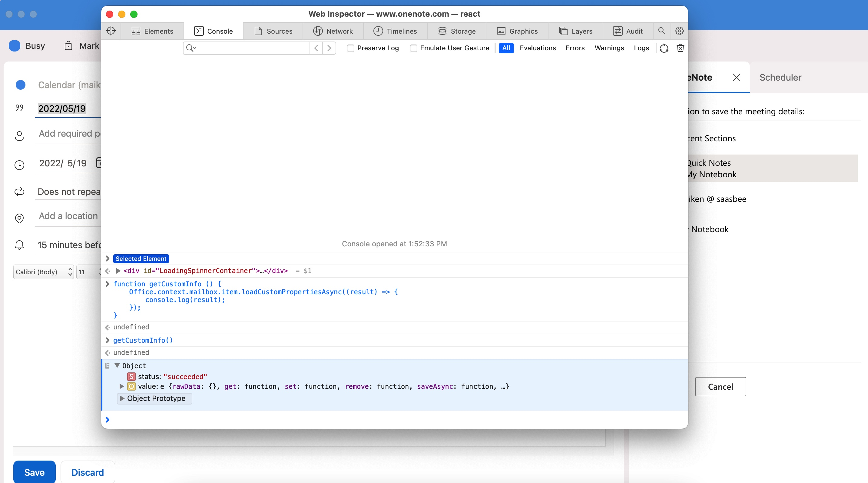Switch to the Sources tab

click(273, 31)
